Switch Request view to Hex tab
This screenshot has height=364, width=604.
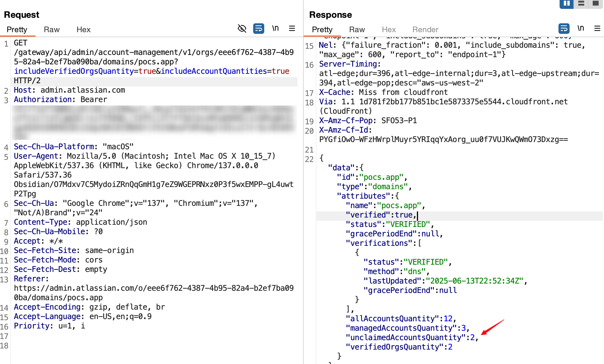pos(84,29)
